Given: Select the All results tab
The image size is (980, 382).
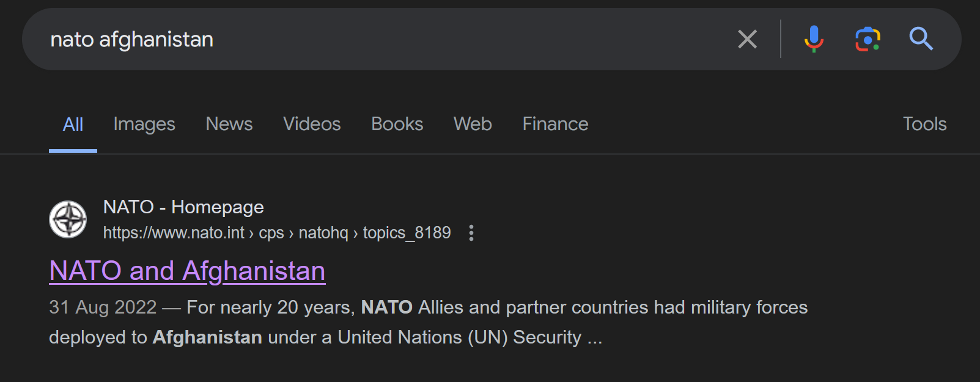Looking at the screenshot, I should 73,124.
